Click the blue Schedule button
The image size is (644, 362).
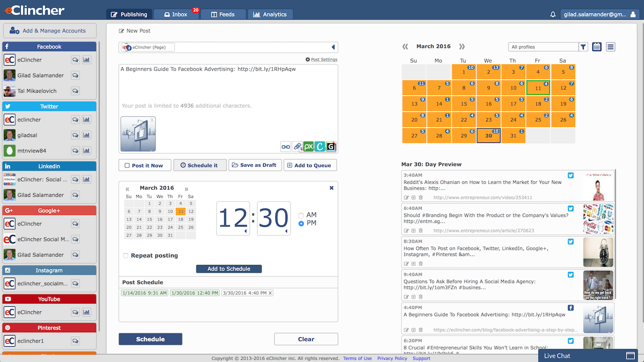coord(150,339)
